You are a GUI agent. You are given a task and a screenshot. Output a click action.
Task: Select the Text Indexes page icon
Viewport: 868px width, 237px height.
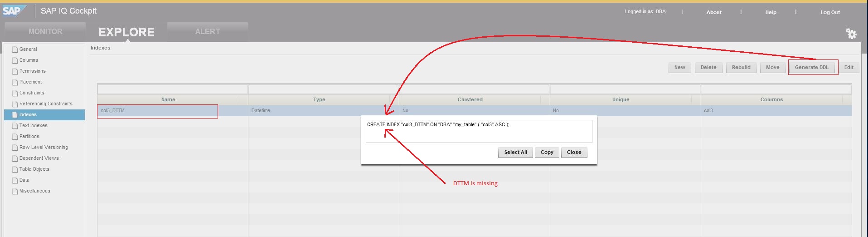coord(15,126)
